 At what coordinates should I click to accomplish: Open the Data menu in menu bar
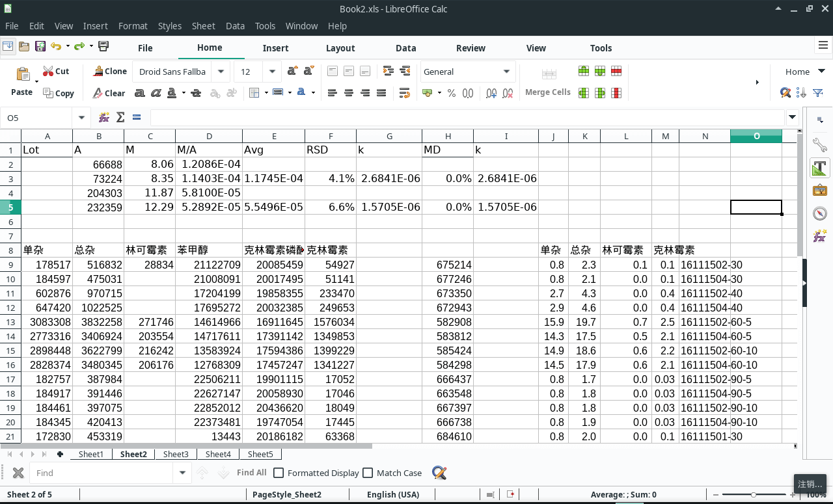235,26
